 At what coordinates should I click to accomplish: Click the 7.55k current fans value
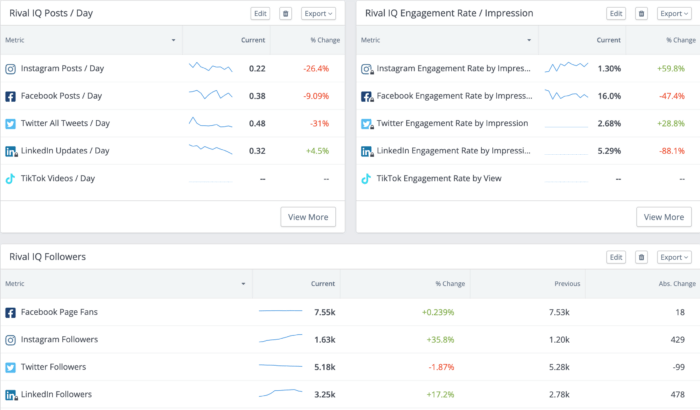325,313
